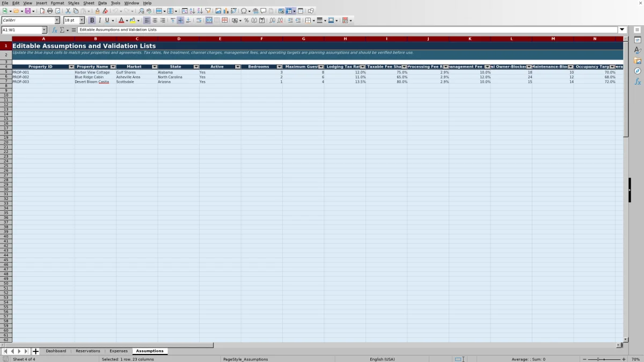Open the Sheet menu
This screenshot has width=644, height=362.
click(89, 3)
